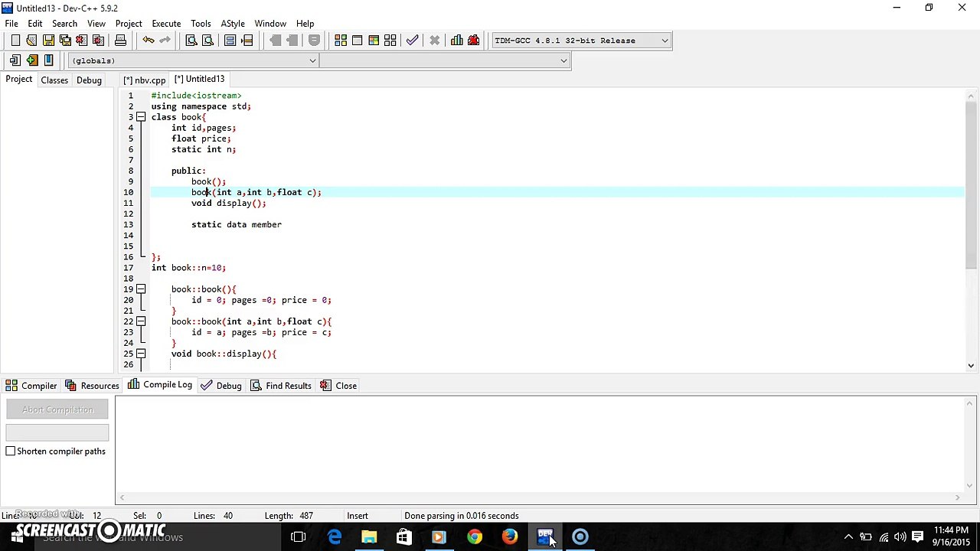This screenshot has height=551, width=980.
Task: Click the Rebuild All toolbar icon
Action: (x=390, y=40)
